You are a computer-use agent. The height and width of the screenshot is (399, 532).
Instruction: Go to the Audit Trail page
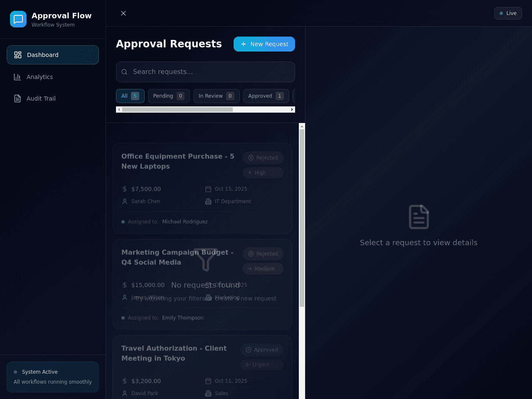[53, 99]
